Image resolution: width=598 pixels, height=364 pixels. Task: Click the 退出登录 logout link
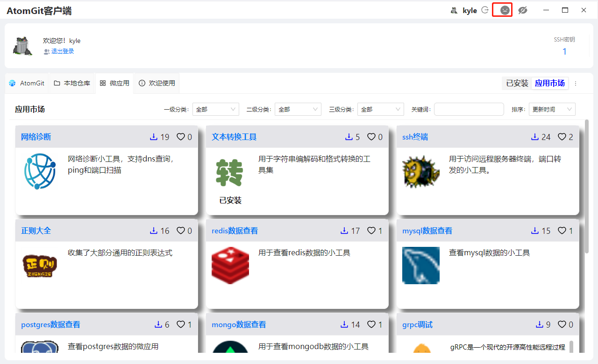[63, 51]
